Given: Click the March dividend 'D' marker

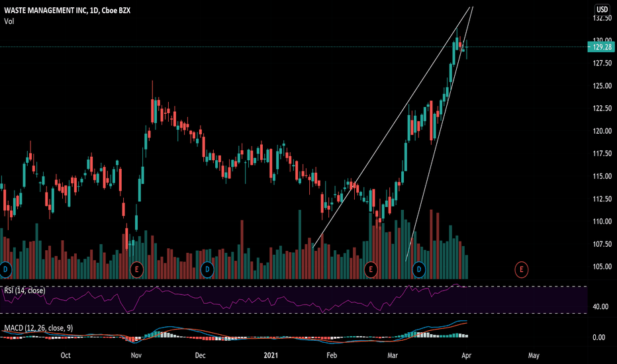Looking at the screenshot, I should pos(418,269).
